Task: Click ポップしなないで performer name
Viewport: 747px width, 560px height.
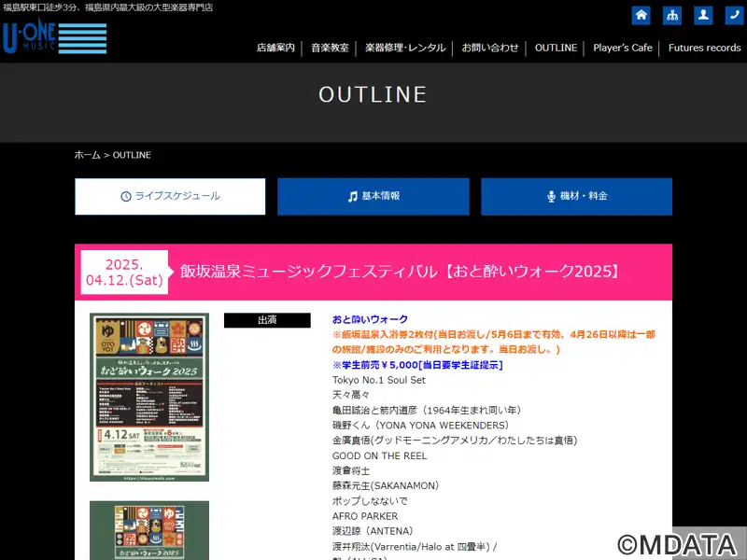Action: click(x=370, y=501)
